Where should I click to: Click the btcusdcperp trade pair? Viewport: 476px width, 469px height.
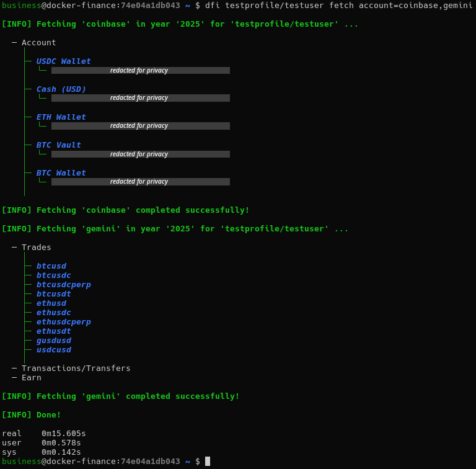click(63, 285)
